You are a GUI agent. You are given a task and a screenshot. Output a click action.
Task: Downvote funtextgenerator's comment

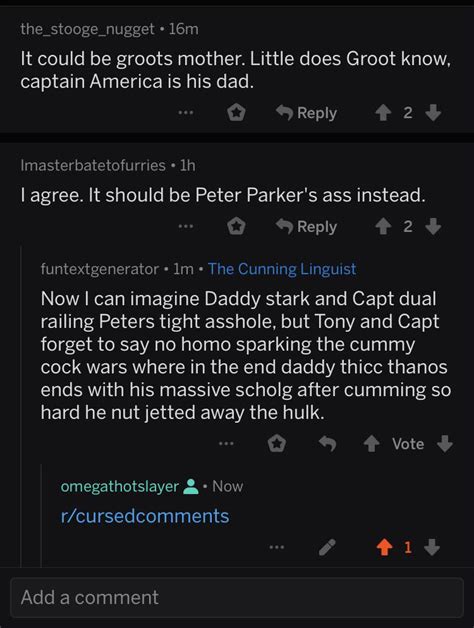click(x=444, y=444)
